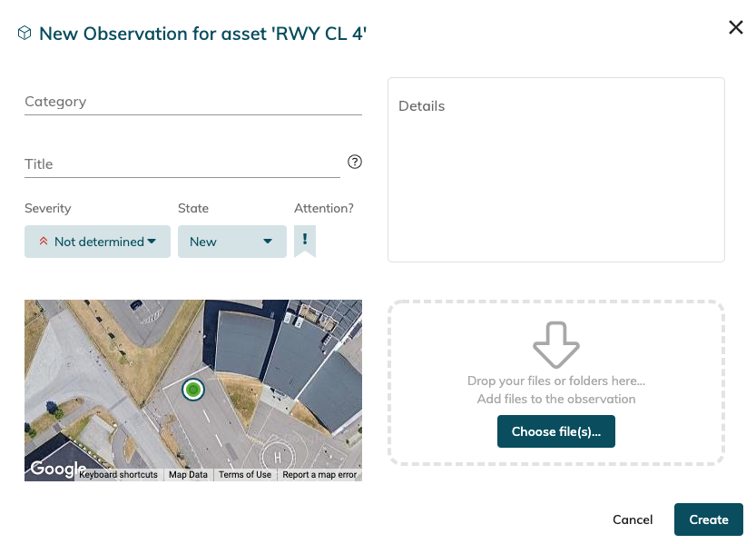Click the green asset marker on map
This screenshot has width=756, height=544.
[x=192, y=390]
